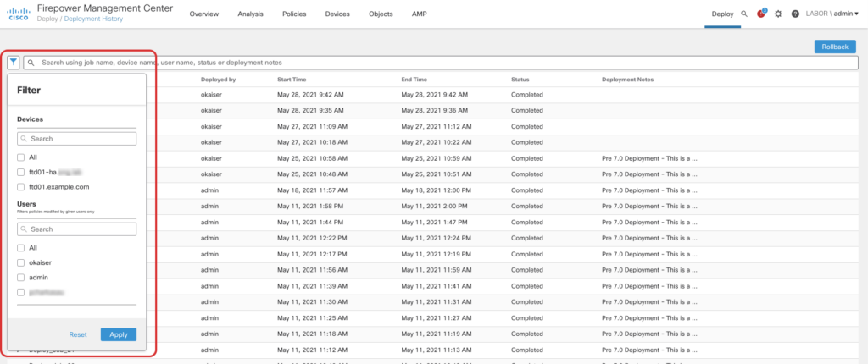This screenshot has height=364, width=868.
Task: Select end time May 11, 2021 1:47 PM
Action: [435, 222]
